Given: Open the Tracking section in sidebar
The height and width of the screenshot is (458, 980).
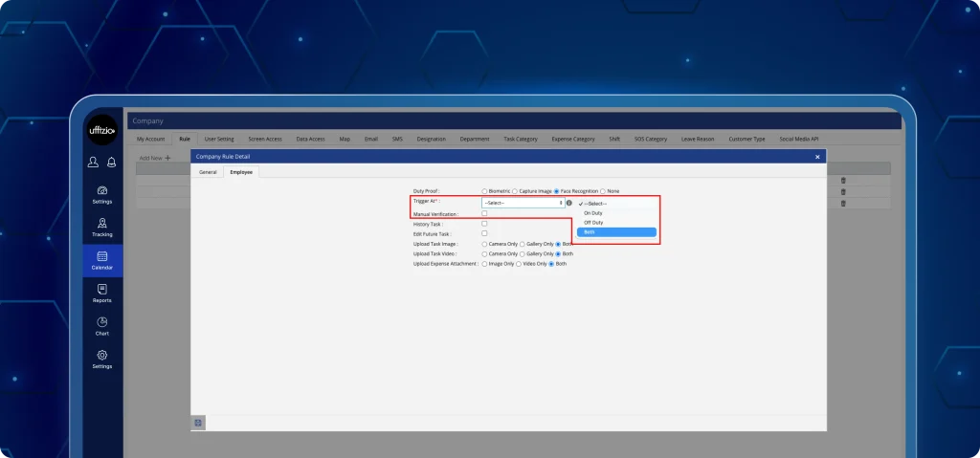Looking at the screenshot, I should 102,227.
